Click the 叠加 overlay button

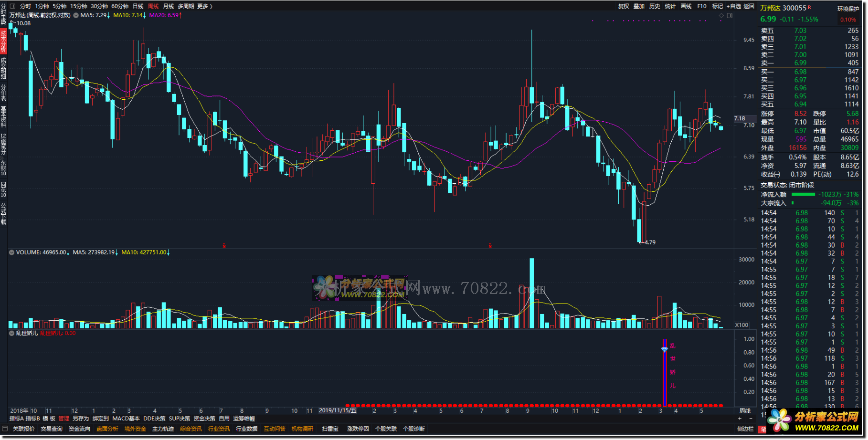pyautogui.click(x=639, y=6)
